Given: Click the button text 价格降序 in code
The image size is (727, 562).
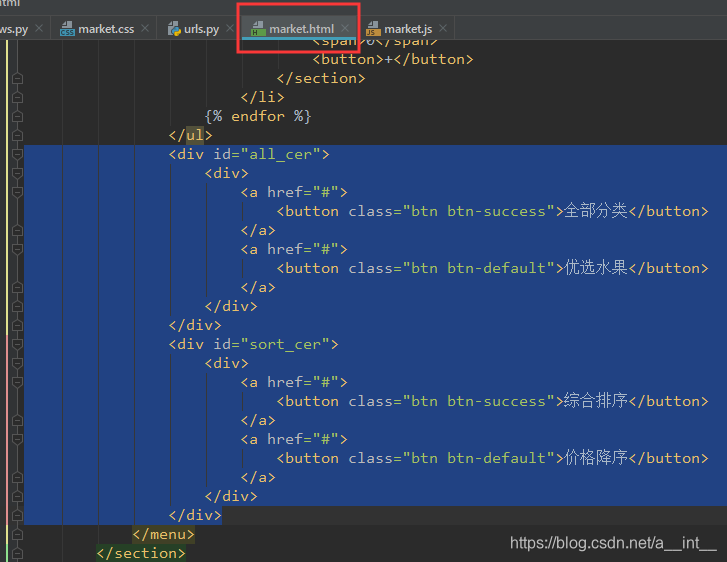Looking at the screenshot, I should (x=596, y=458).
